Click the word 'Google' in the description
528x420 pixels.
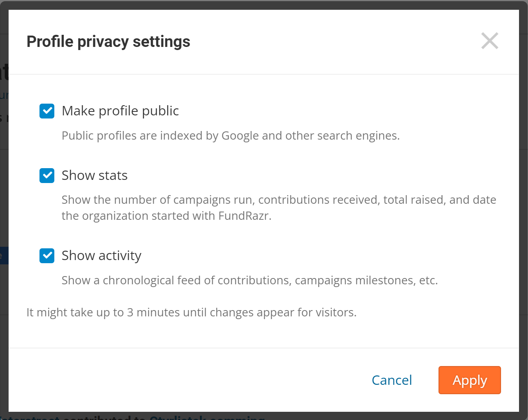tap(240, 136)
